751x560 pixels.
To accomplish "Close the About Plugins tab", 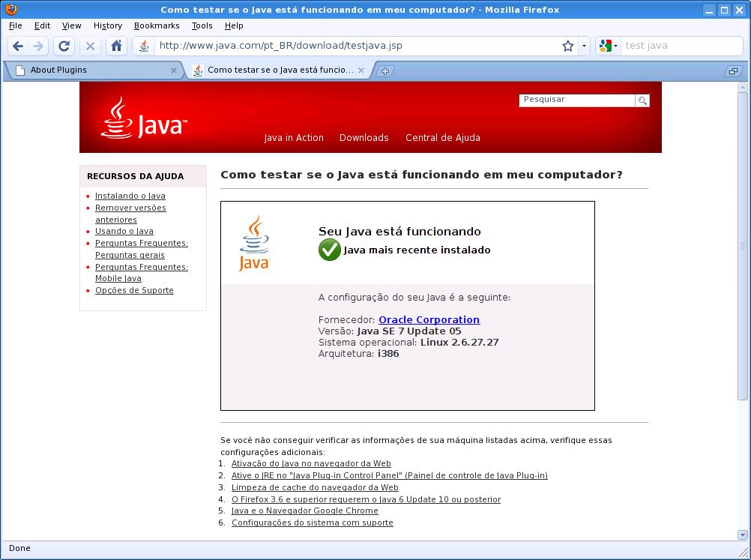I will click(173, 70).
